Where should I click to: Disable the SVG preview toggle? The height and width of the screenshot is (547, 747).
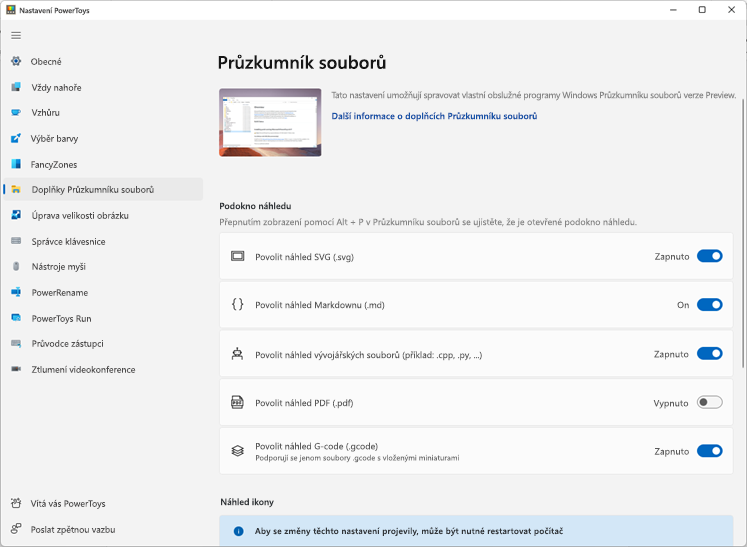(709, 256)
